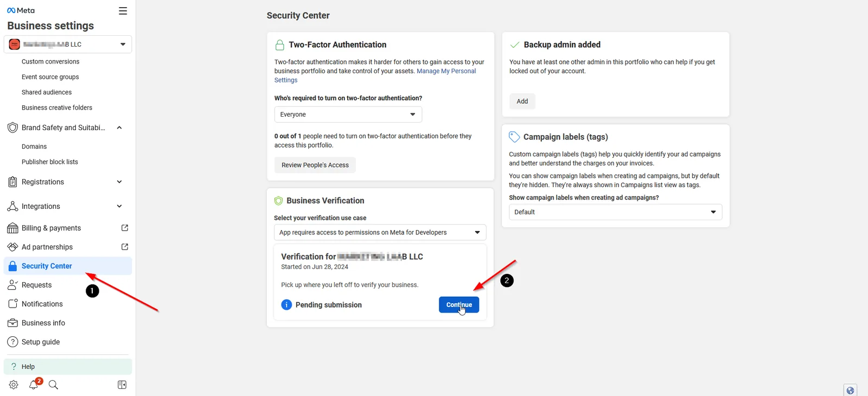The image size is (868, 396).
Task: Open the search magnifier icon in sidebar footer
Action: click(x=53, y=385)
